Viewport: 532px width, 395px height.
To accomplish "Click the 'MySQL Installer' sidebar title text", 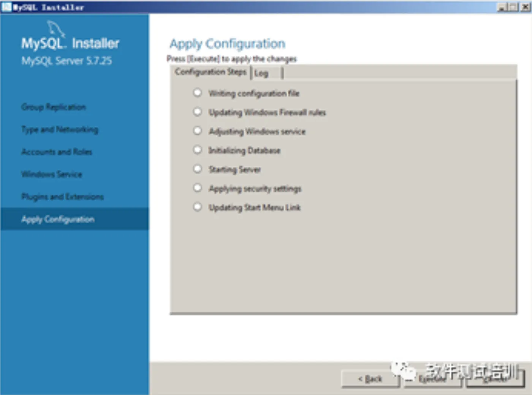I will [x=70, y=43].
